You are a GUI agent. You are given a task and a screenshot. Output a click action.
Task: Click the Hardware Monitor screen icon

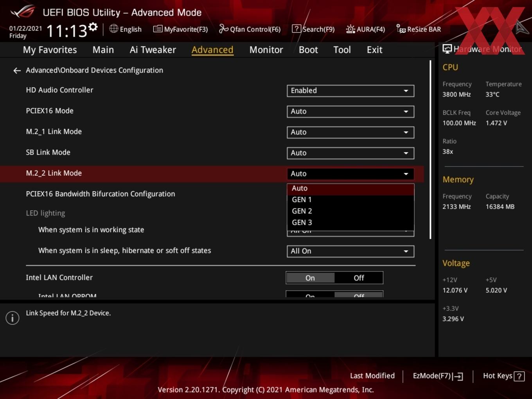(447, 49)
